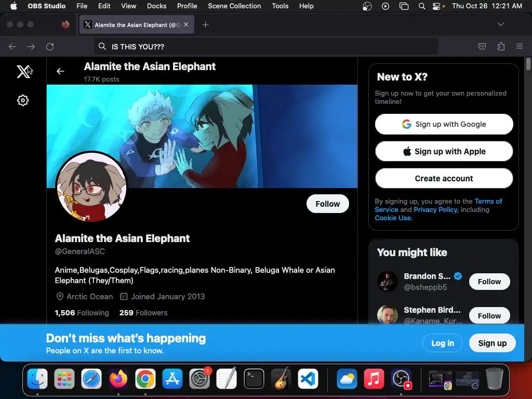The width and height of the screenshot is (532, 399).
Task: Launch Google Chrome from the dock
Action: click(x=145, y=379)
